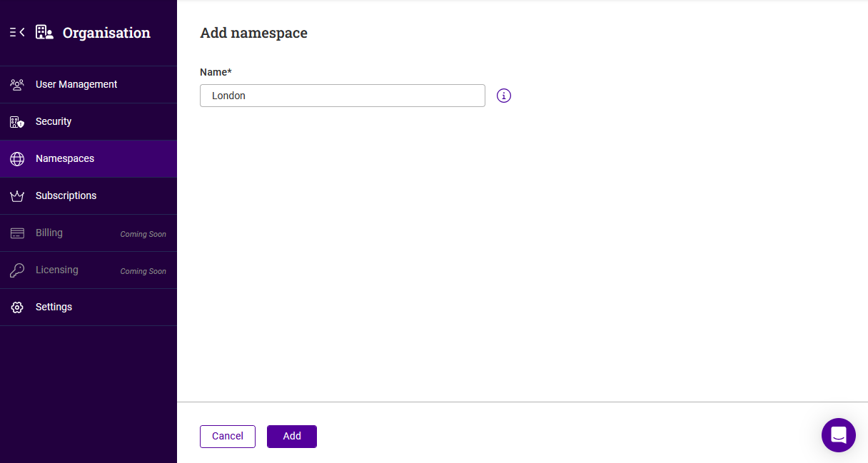Click Coming Soon label next to Licensing
868x463 pixels.
point(143,271)
